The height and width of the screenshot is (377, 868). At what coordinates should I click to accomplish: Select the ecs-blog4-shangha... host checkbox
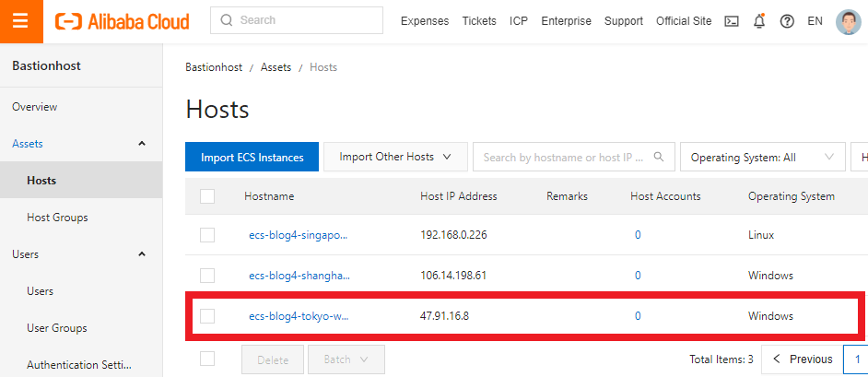point(207,275)
